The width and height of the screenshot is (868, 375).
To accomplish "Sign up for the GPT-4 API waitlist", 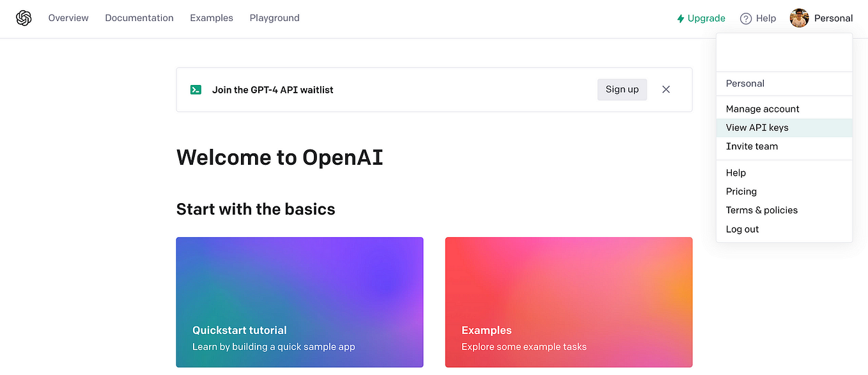I will point(622,89).
